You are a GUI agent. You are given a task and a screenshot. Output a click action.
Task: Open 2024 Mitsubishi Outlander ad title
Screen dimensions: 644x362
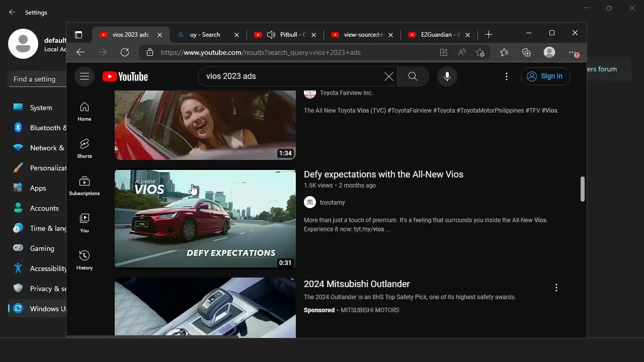click(x=357, y=284)
